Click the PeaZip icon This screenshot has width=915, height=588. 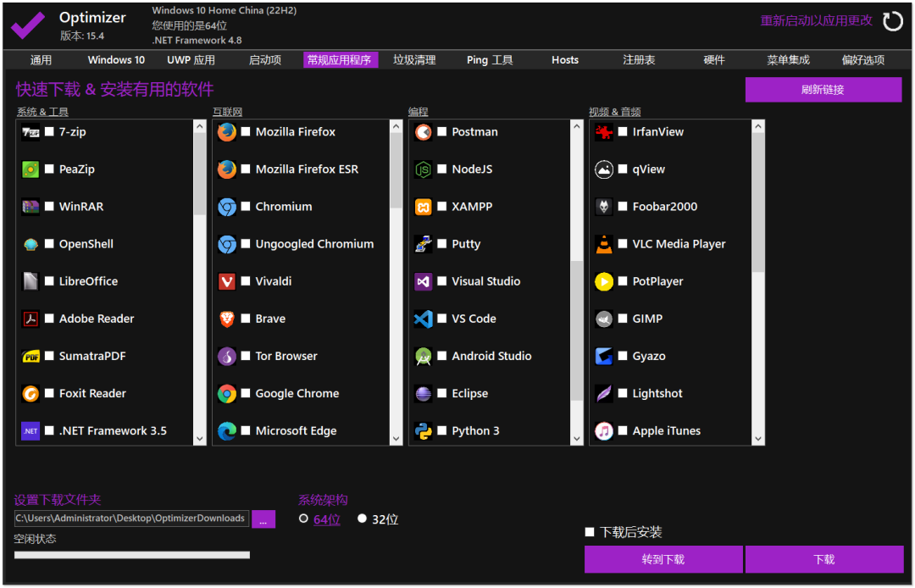tap(30, 169)
